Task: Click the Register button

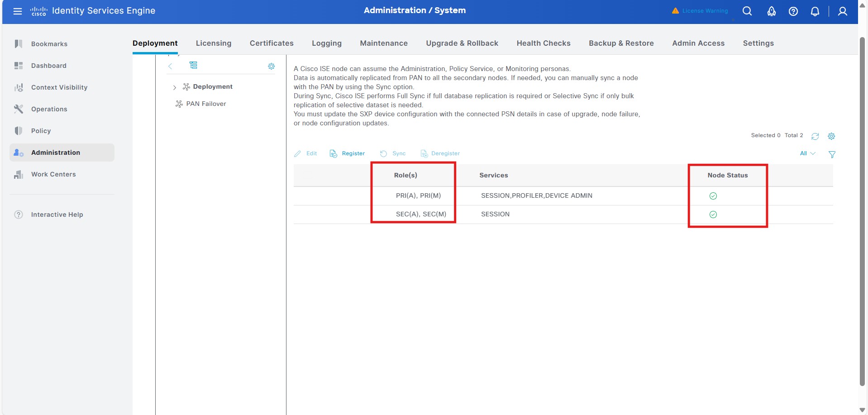Action: 348,154
